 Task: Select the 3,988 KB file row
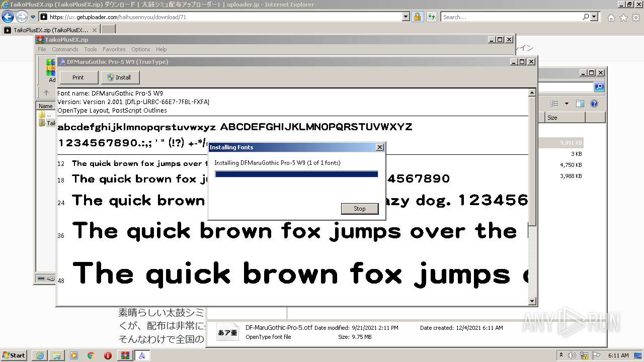point(560,176)
